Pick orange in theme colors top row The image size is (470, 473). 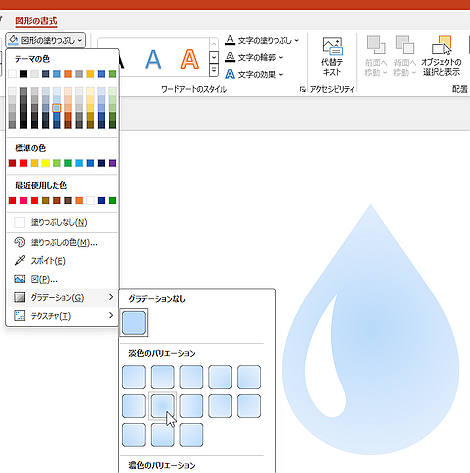click(x=68, y=74)
